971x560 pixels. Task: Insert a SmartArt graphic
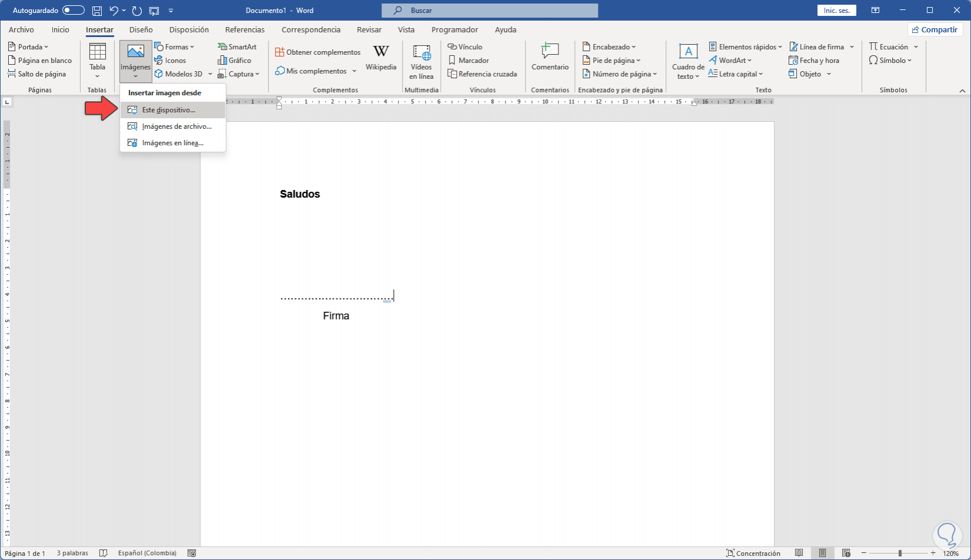237,47
